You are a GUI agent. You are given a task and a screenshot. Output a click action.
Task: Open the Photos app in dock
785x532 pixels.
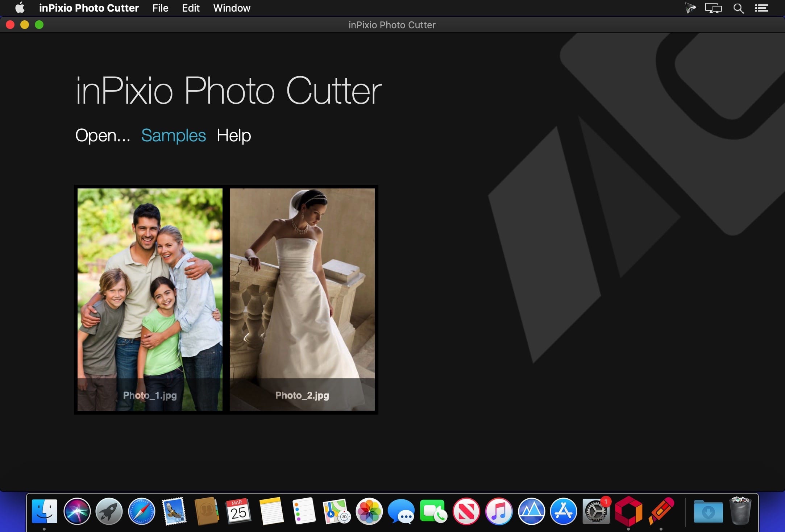tap(369, 511)
